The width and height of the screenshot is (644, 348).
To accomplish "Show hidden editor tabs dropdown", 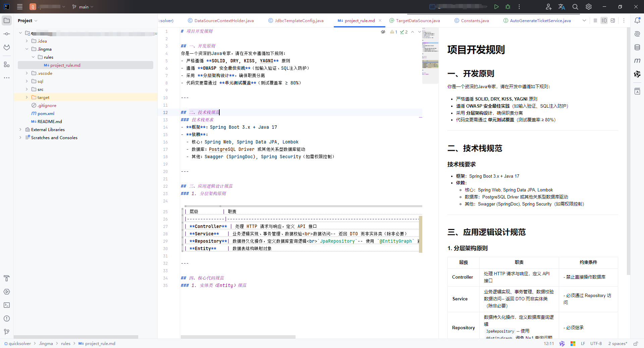I will pos(584,20).
